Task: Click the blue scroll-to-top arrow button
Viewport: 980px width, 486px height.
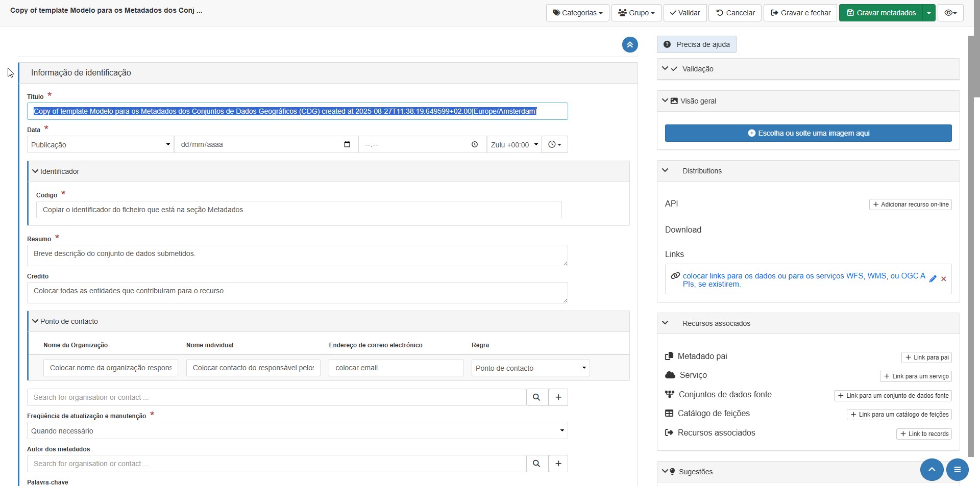Action: pos(932,470)
